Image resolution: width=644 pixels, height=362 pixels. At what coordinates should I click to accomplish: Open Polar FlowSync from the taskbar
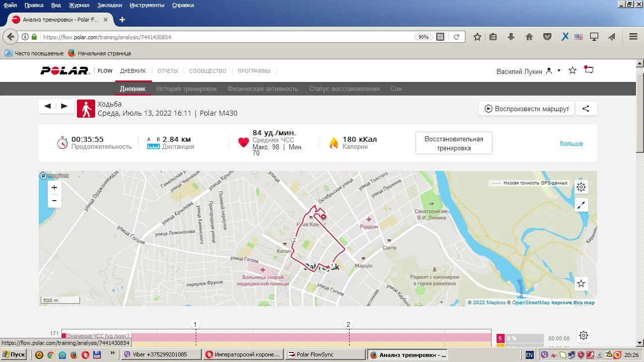(326, 354)
